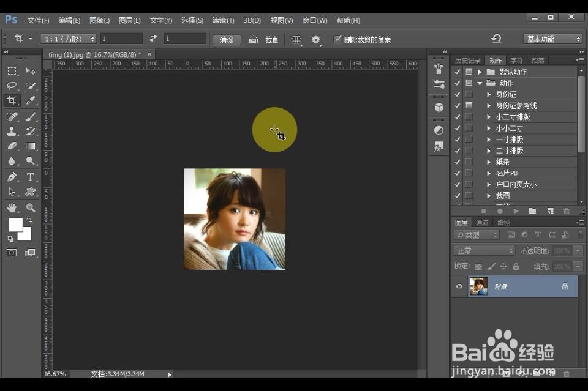Open the Adjustments panel icon
588x391 pixels.
(x=439, y=130)
